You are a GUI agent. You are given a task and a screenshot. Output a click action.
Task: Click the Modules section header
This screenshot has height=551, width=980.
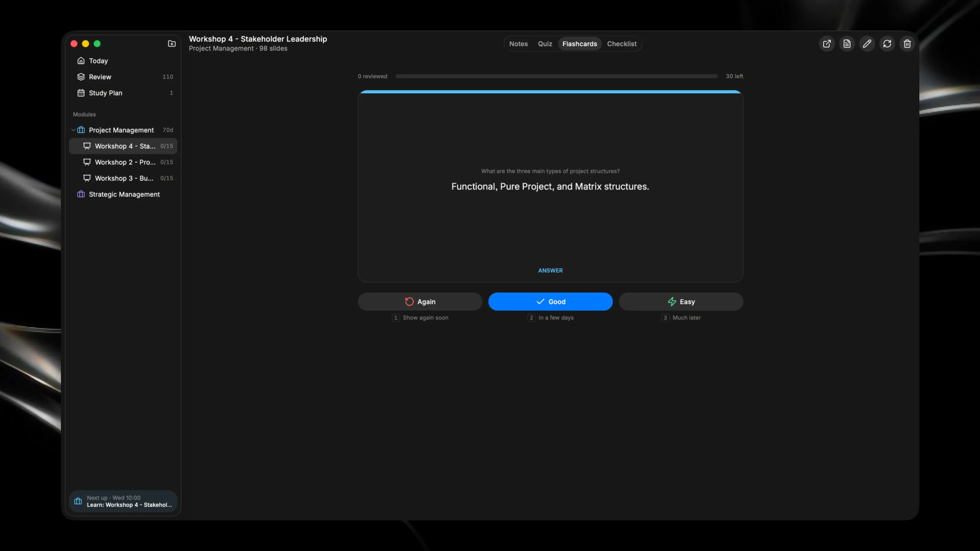pos(85,114)
